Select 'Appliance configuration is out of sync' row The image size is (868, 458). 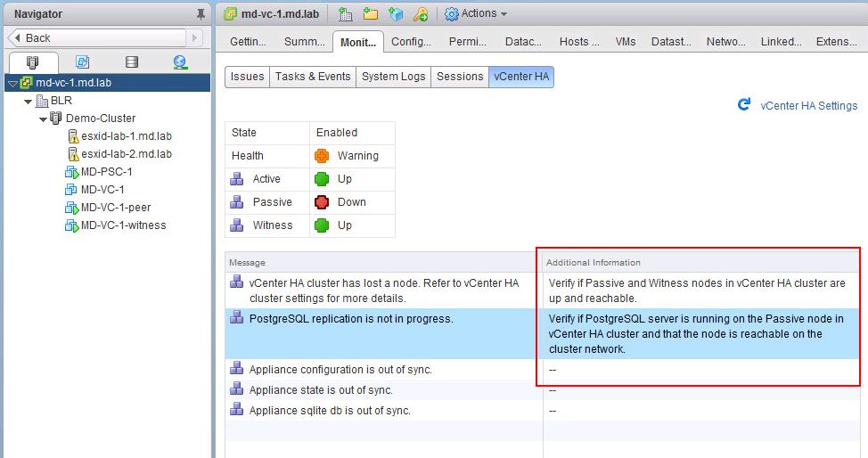(542, 370)
